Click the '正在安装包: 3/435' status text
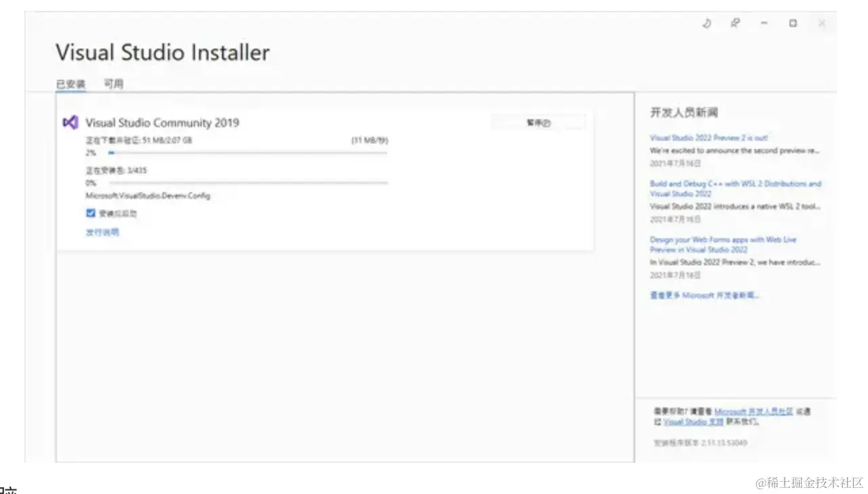The height and width of the screenshot is (494, 868). tap(116, 170)
